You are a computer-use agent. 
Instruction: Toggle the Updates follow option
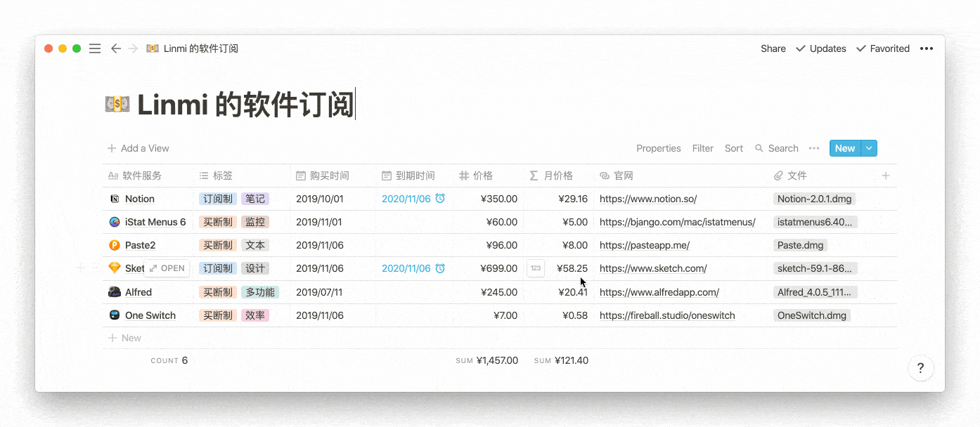click(x=820, y=48)
